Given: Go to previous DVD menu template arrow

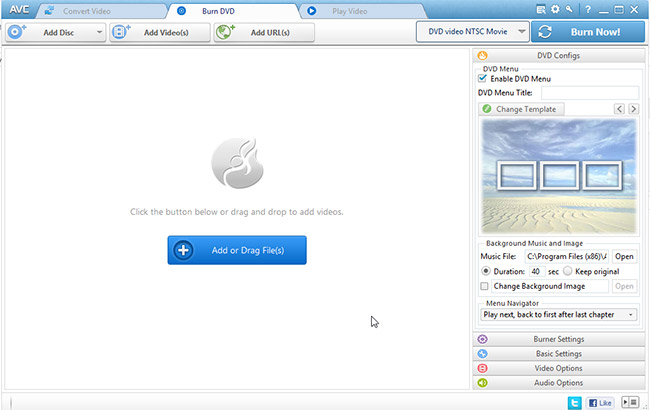Looking at the screenshot, I should [619, 108].
